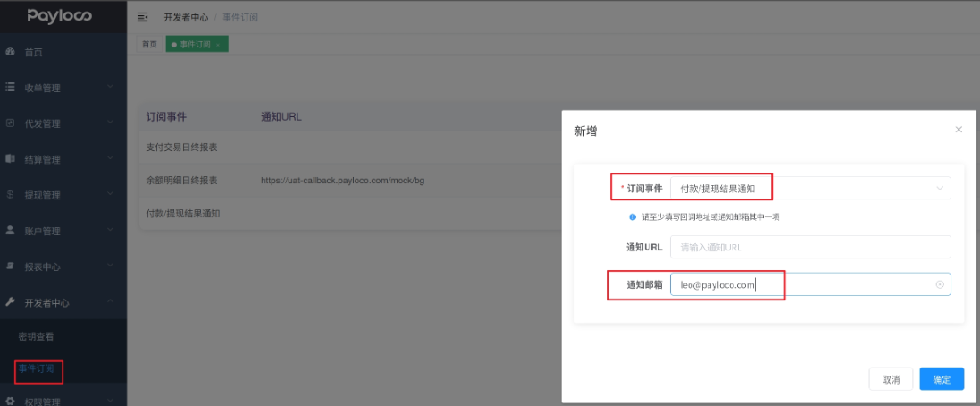Click the 报表中心 icon in sidebar
The image size is (980, 406).
click(x=10, y=266)
